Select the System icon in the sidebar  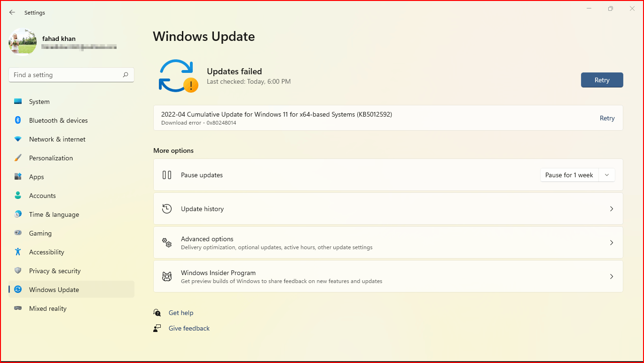click(19, 102)
